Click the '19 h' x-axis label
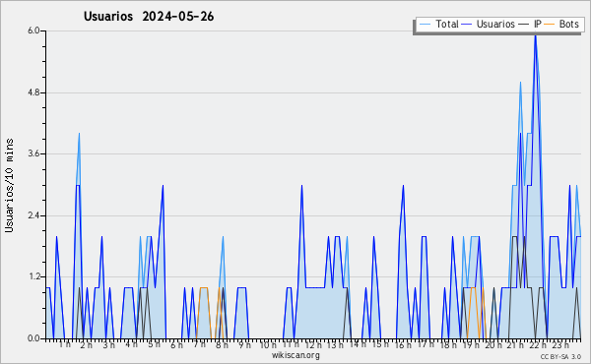Viewport: 591px width, 364px height. coord(471,344)
